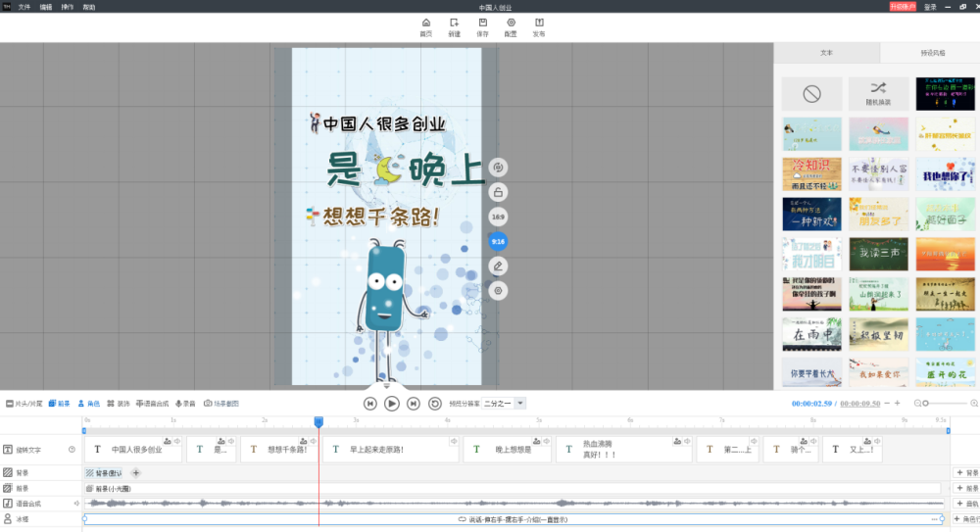Viewport: 980px width, 532px height.
Task: Click the 升级账户 upgrade button
Action: (x=902, y=6)
